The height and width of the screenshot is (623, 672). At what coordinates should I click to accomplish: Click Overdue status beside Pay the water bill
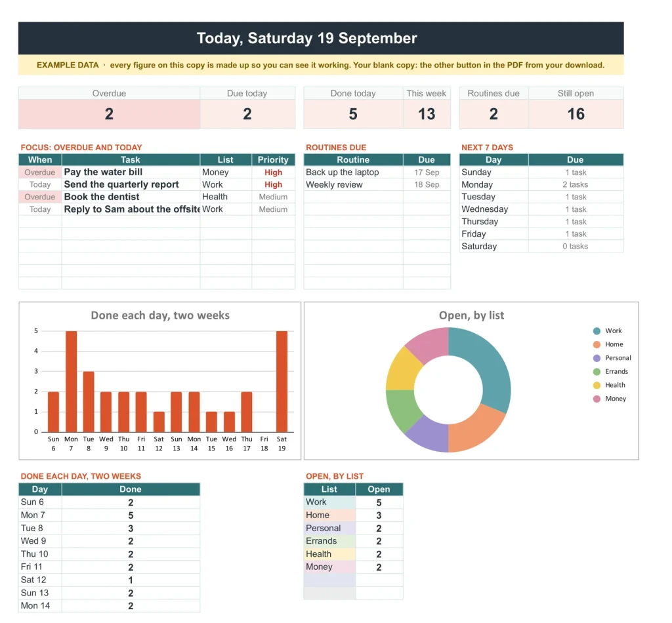[x=40, y=172]
